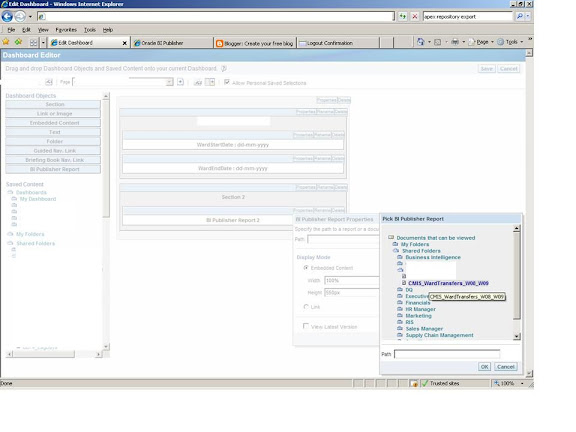Click the browser Back arrow button

(x=7, y=17)
